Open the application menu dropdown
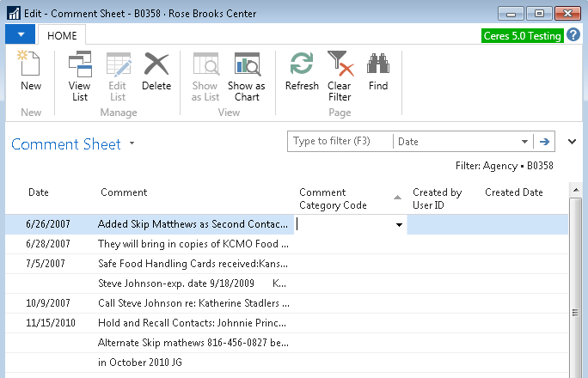Viewport: 588px width, 378px height. click(x=20, y=34)
